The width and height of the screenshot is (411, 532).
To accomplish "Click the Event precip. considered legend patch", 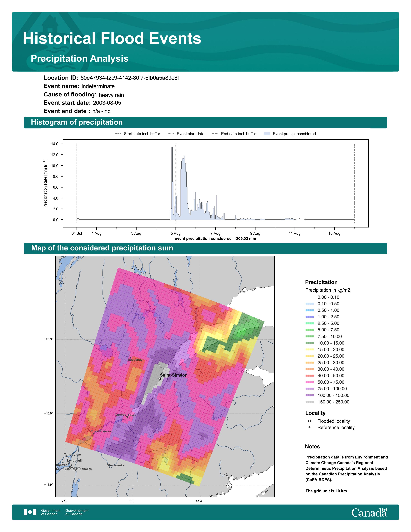I will 267,134.
